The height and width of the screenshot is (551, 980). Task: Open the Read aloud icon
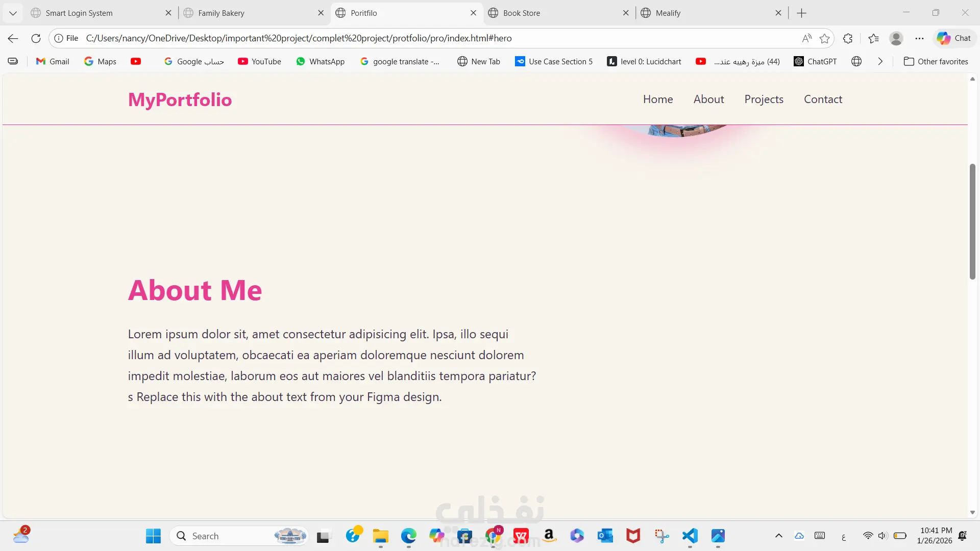[x=806, y=38]
